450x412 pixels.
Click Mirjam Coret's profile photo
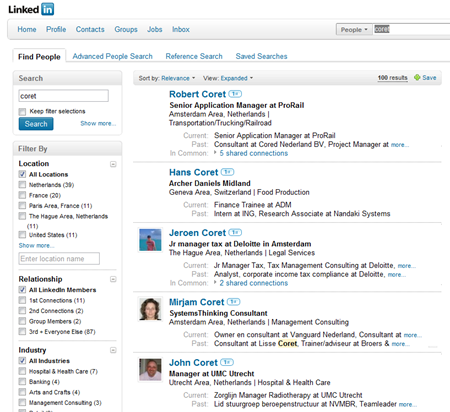click(150, 309)
